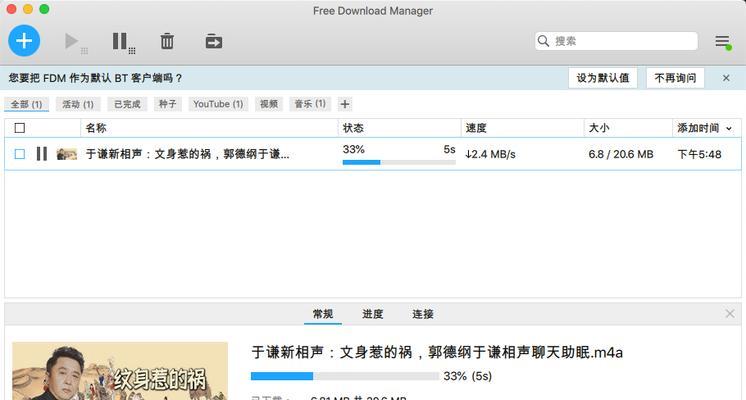746x400 pixels.
Task: Click the 33% text in the download row
Action: (x=353, y=149)
